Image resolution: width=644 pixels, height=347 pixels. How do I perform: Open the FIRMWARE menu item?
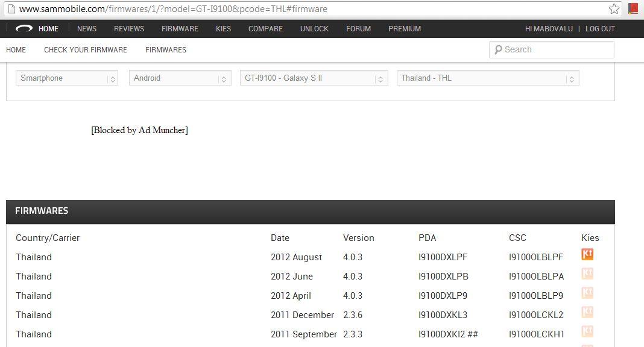(180, 29)
